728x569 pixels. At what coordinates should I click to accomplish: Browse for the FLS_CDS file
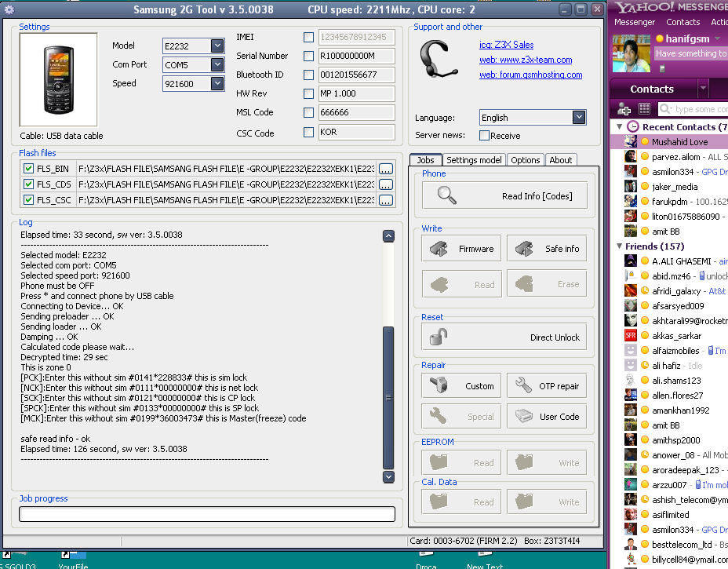coord(386,184)
